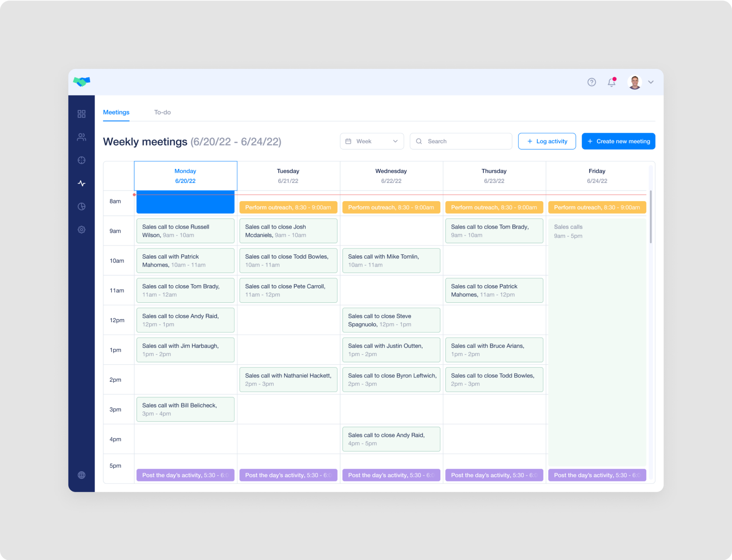Select the Monday 6/20/22 column header

tap(185, 176)
